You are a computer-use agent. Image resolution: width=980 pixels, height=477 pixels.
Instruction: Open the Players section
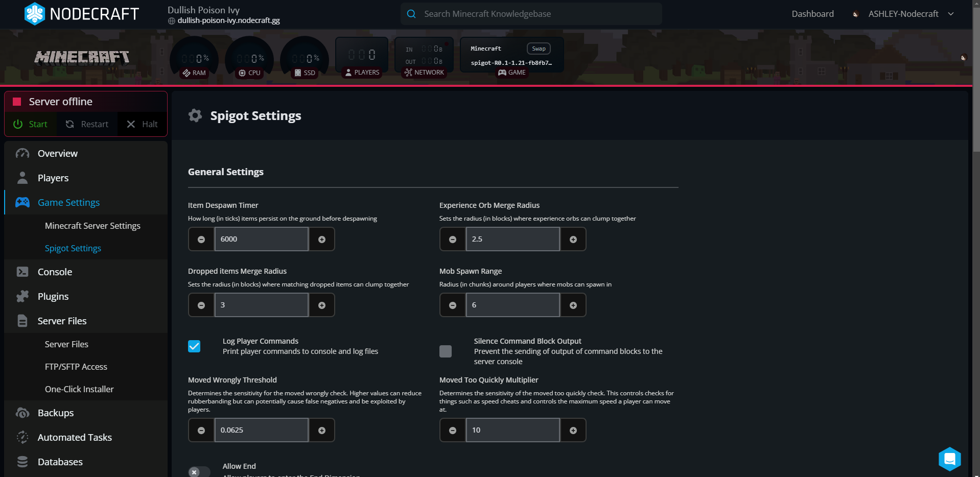pyautogui.click(x=86, y=178)
